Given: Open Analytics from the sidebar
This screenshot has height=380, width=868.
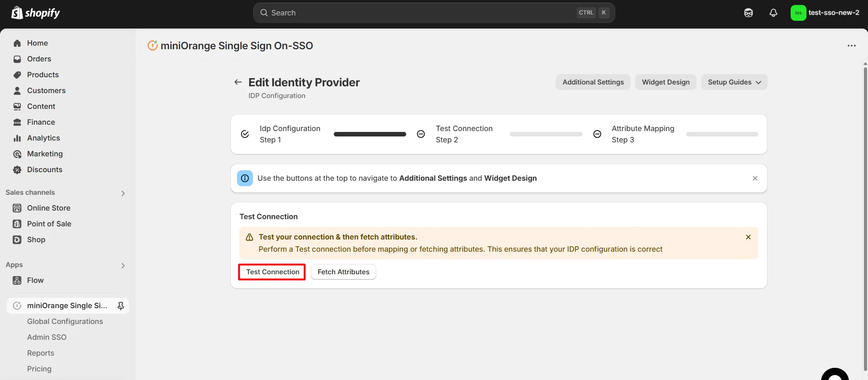Looking at the screenshot, I should point(43,138).
